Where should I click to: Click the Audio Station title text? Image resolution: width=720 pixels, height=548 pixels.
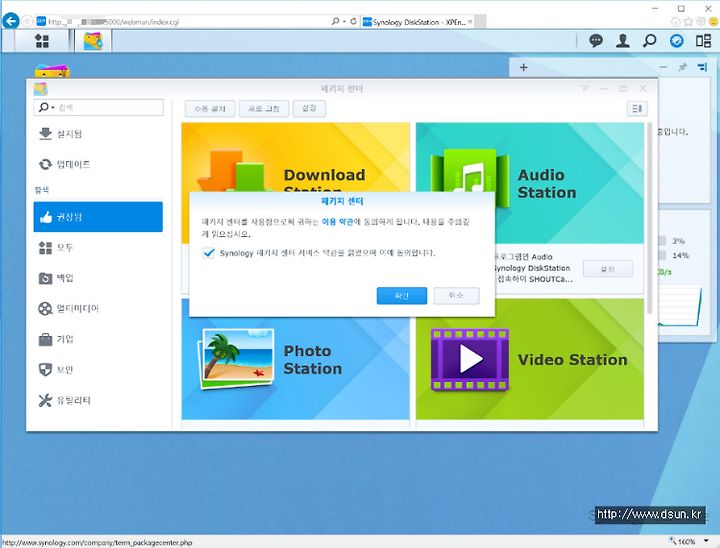pyautogui.click(x=547, y=184)
